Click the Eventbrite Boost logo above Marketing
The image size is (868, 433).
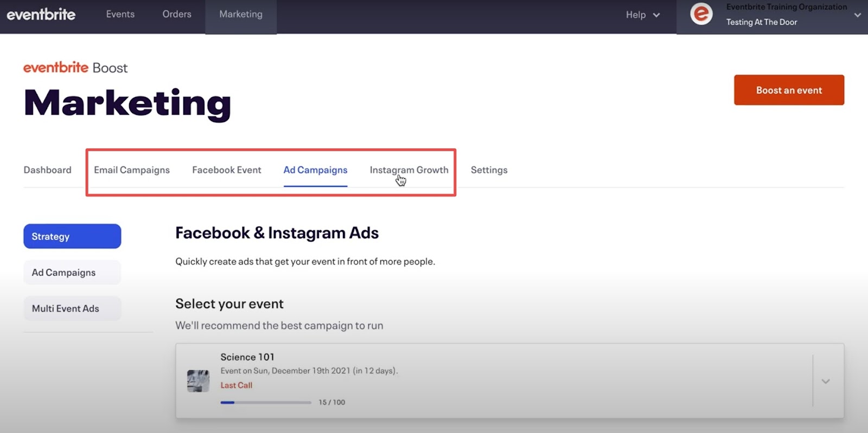(x=75, y=68)
